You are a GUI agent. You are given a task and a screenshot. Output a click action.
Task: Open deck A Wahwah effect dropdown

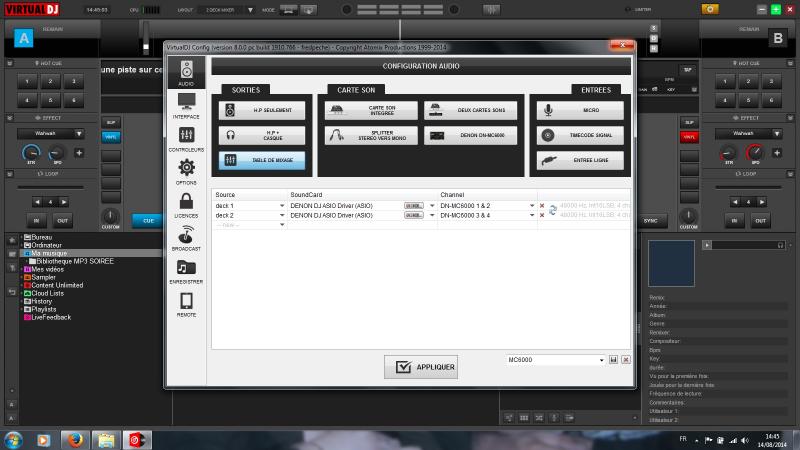click(x=79, y=134)
